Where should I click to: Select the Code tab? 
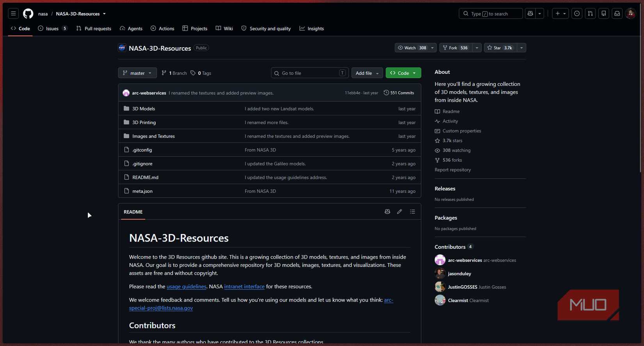tap(20, 28)
